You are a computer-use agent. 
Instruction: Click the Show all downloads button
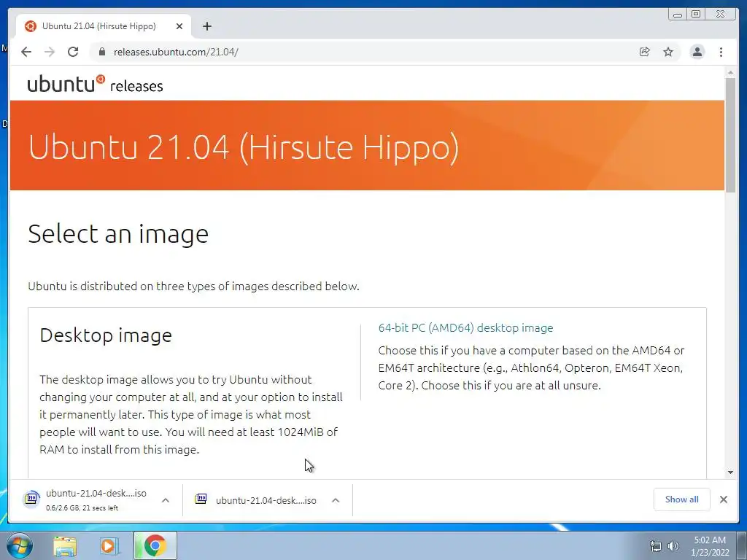pyautogui.click(x=682, y=499)
